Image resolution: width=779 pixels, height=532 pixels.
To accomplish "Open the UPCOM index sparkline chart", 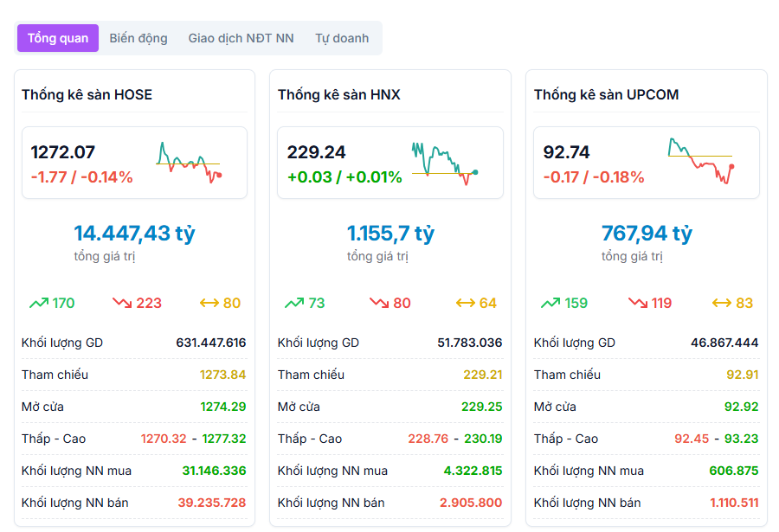I will click(x=701, y=163).
